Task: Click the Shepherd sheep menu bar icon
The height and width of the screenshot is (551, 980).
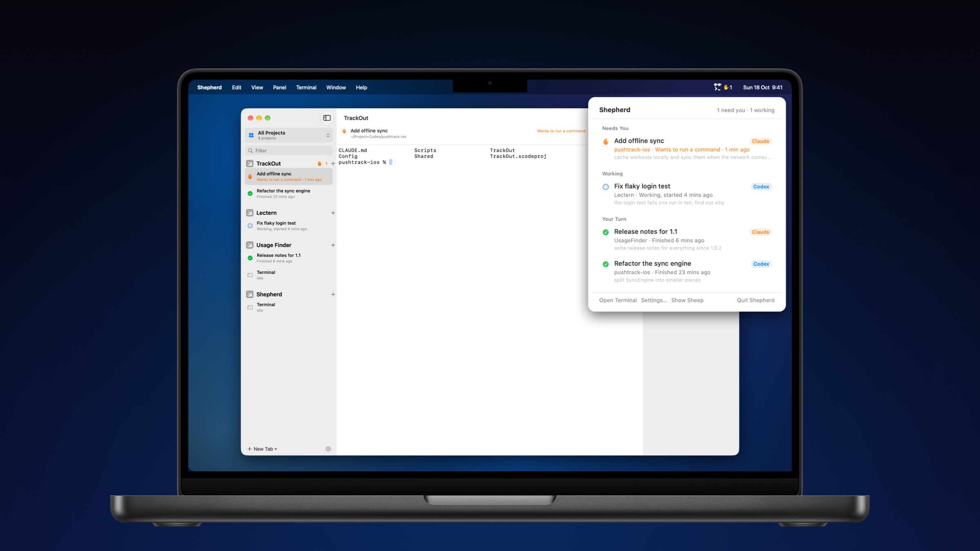Action: tap(717, 87)
